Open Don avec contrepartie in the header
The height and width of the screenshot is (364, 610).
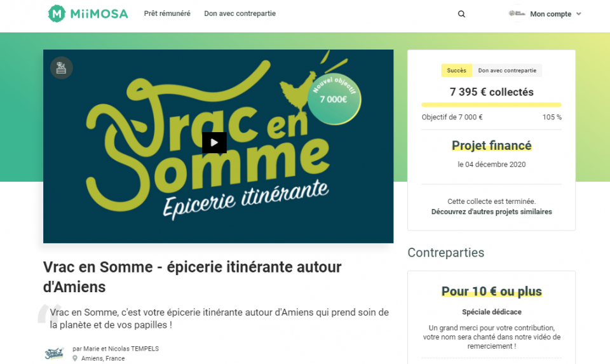pyautogui.click(x=240, y=13)
